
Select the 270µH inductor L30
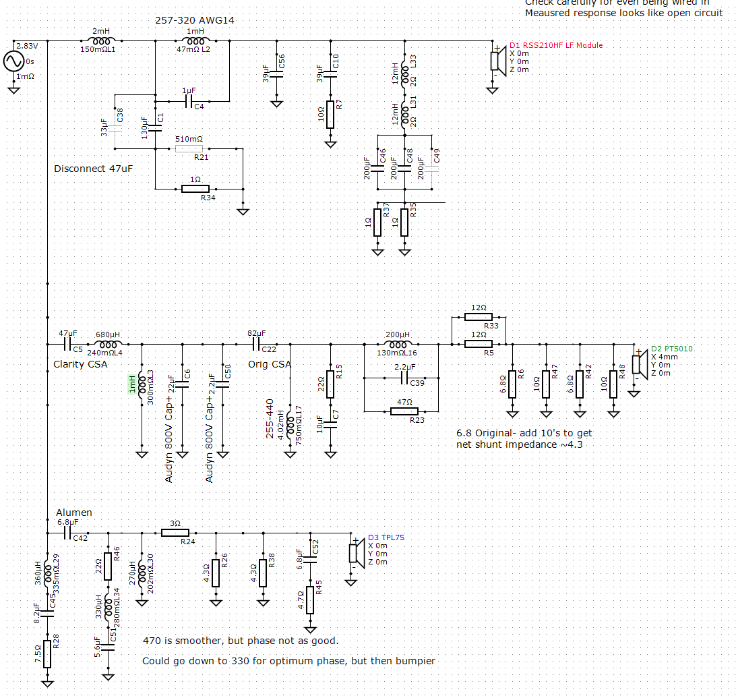[142, 573]
